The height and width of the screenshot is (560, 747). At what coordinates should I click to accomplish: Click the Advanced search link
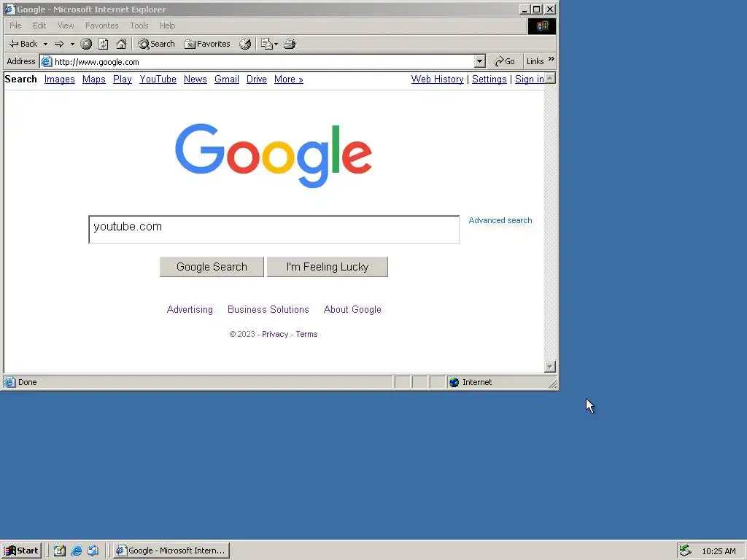click(500, 220)
